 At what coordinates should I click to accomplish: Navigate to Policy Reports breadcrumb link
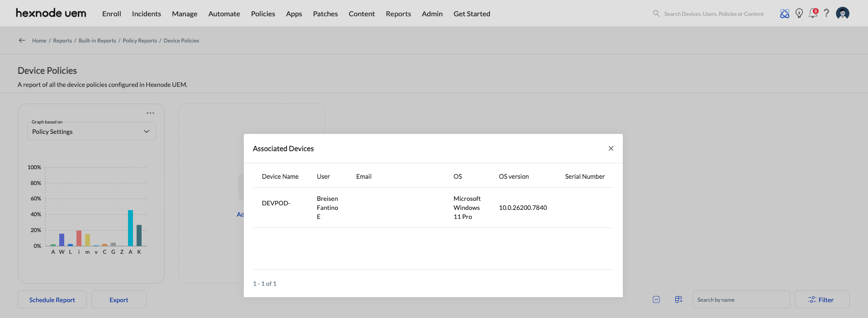[x=140, y=41]
